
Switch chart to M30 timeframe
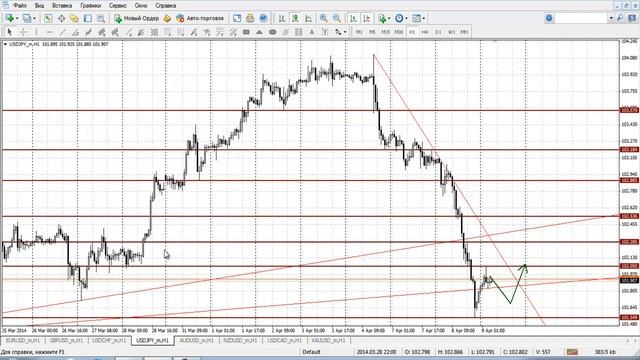399,32
